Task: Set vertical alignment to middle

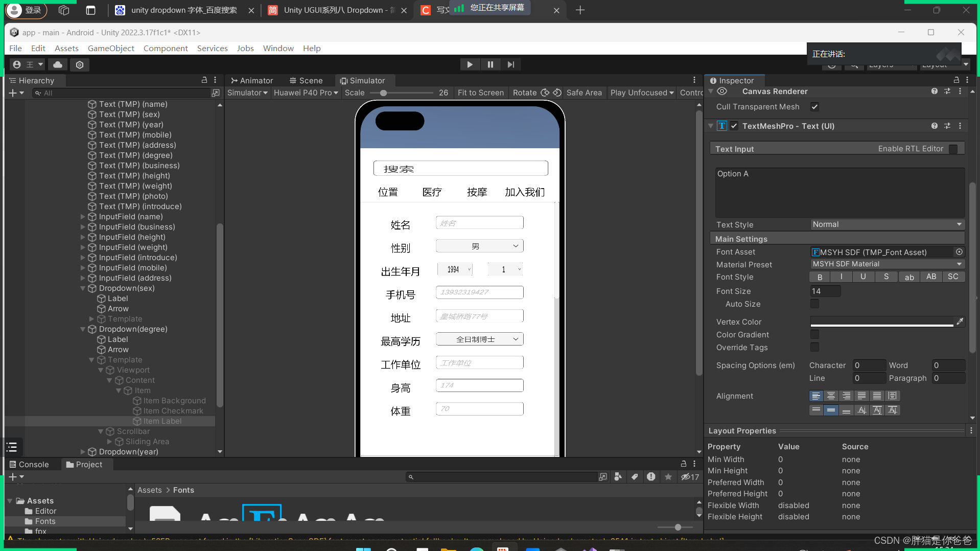Action: tap(831, 410)
